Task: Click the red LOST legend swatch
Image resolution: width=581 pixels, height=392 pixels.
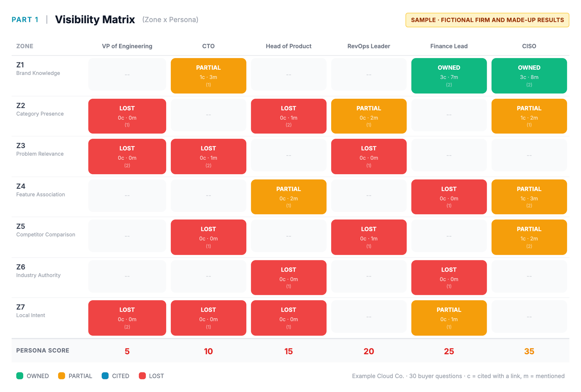Action: [x=142, y=376]
